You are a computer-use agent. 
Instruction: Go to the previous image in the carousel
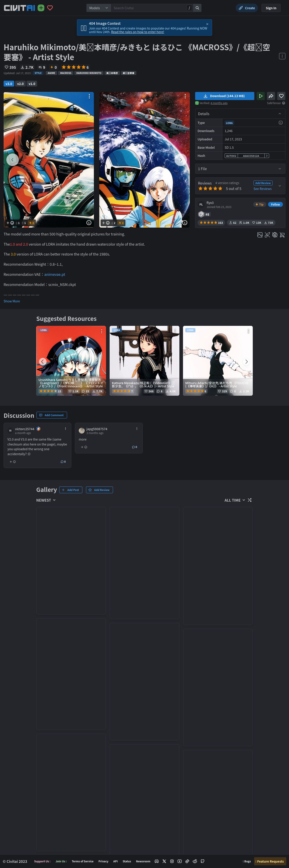[x=12, y=160]
